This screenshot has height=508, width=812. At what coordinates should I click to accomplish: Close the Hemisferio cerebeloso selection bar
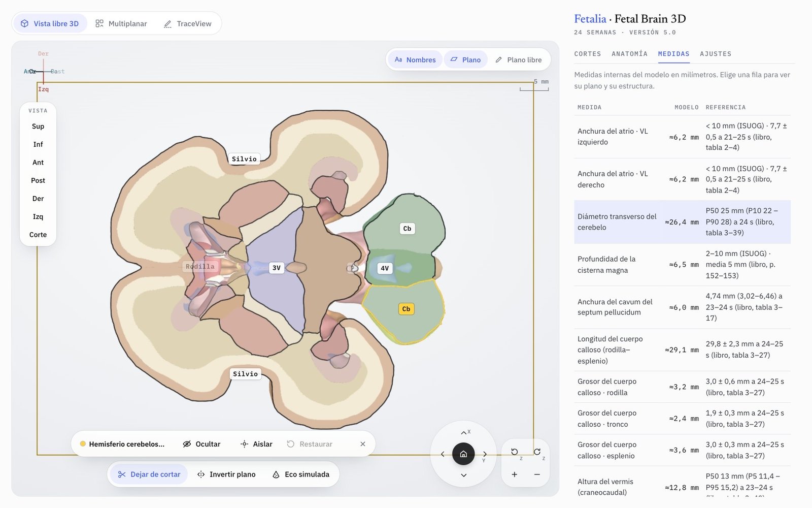click(x=363, y=444)
